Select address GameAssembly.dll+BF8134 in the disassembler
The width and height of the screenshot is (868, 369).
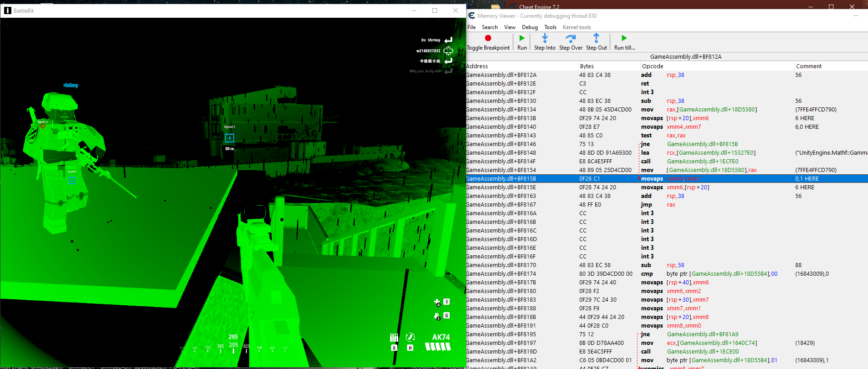[501, 110]
